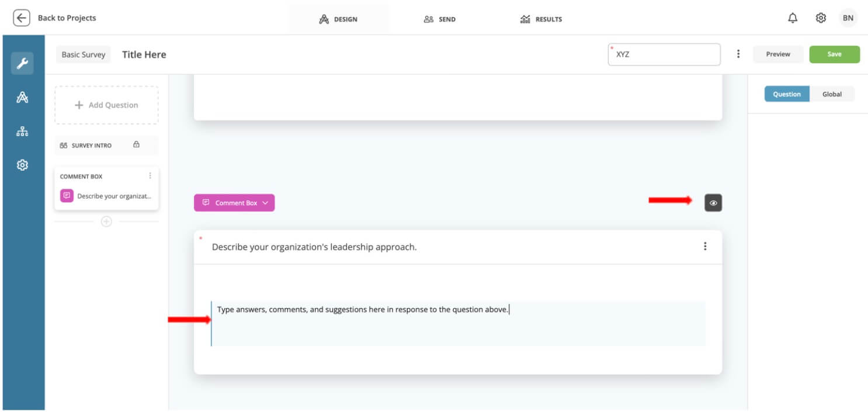Open the BN user avatar menu

[848, 18]
